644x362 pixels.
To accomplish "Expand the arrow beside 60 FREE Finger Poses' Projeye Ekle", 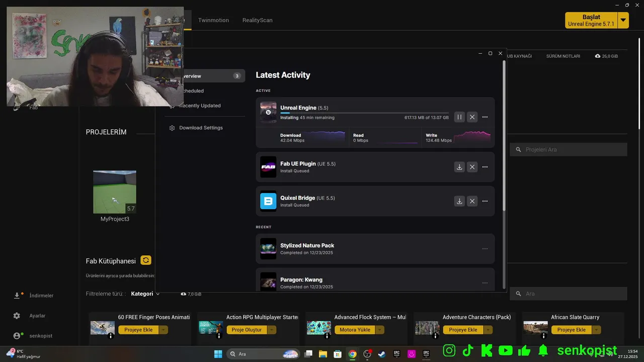I will coord(163,330).
